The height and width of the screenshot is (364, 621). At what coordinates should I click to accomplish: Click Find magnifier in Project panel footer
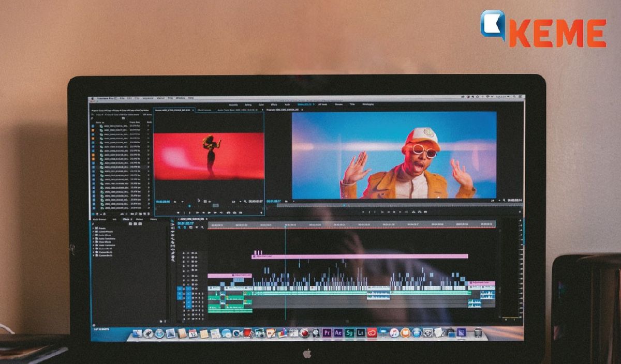pos(136,214)
